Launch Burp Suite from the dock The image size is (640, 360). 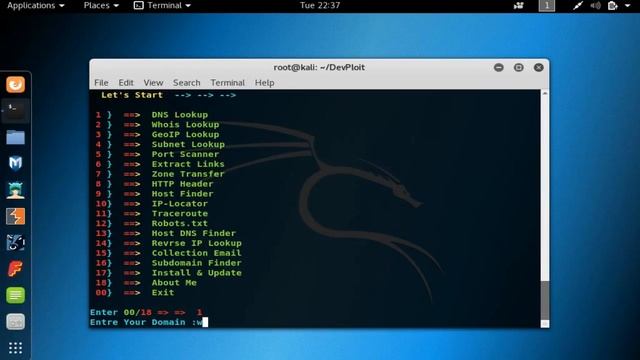pyautogui.click(x=16, y=216)
